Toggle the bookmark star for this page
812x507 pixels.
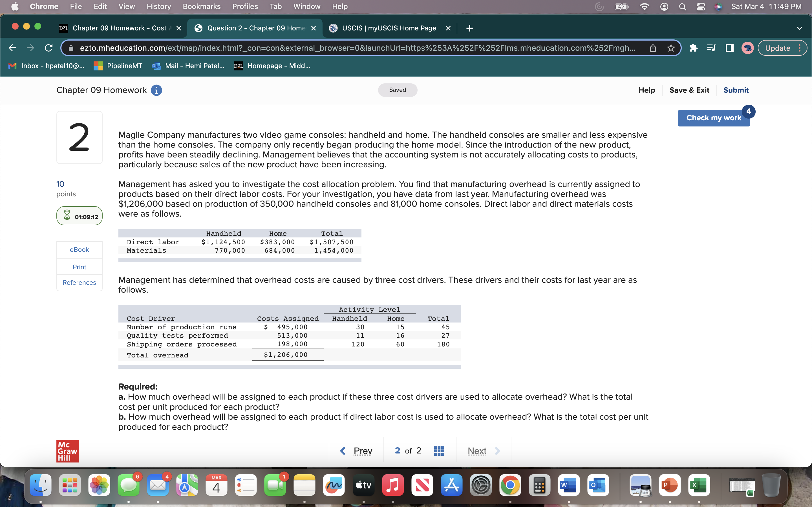click(x=670, y=48)
